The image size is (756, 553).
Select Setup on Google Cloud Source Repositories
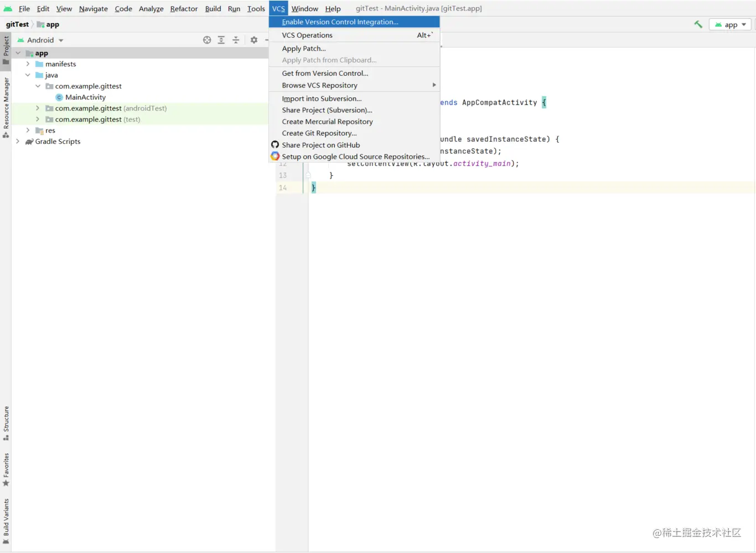pyautogui.click(x=354, y=157)
